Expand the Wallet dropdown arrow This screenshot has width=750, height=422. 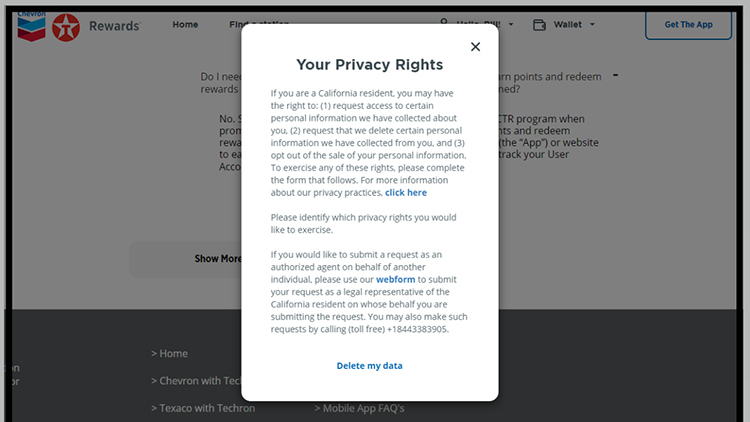pyautogui.click(x=592, y=25)
